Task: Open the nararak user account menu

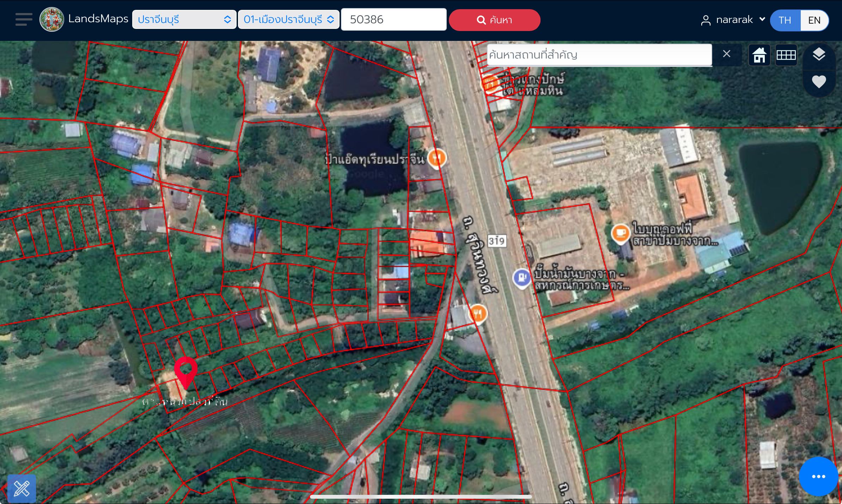Action: (x=733, y=20)
